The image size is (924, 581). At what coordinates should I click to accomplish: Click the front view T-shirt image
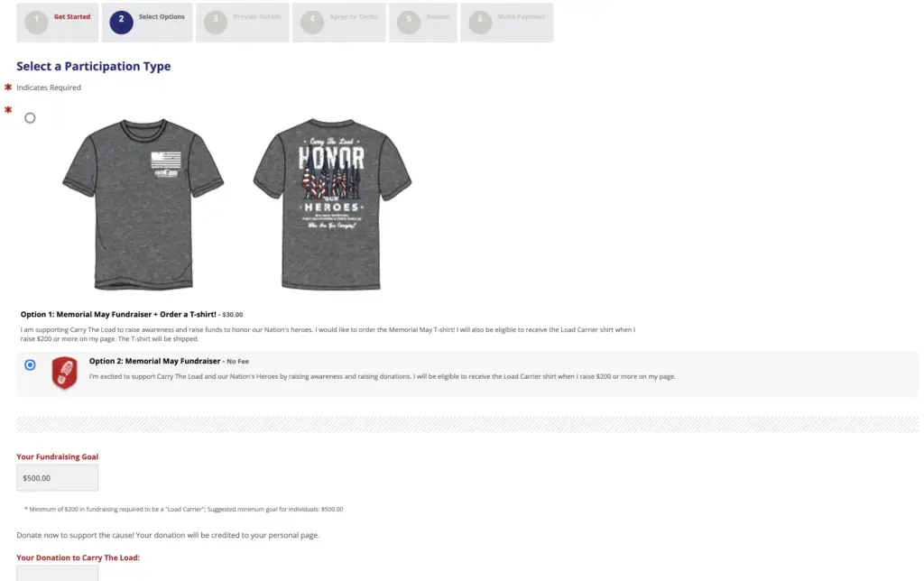click(x=143, y=204)
